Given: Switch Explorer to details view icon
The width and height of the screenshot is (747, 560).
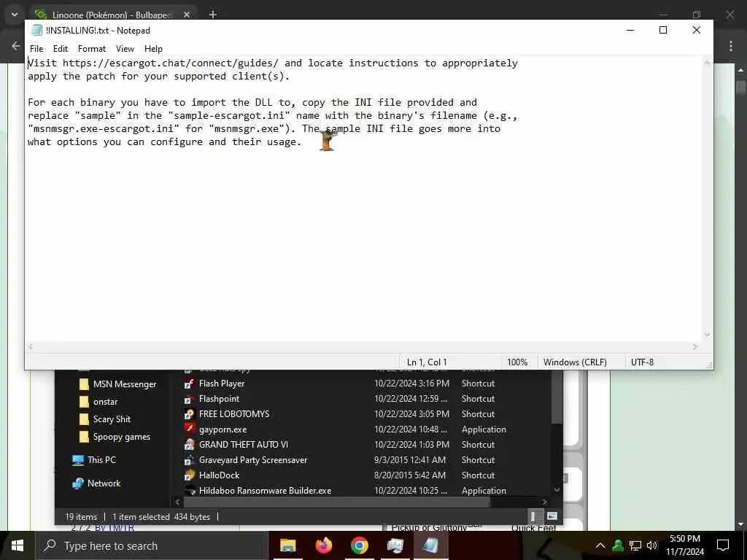Looking at the screenshot, I should tap(533, 516).
